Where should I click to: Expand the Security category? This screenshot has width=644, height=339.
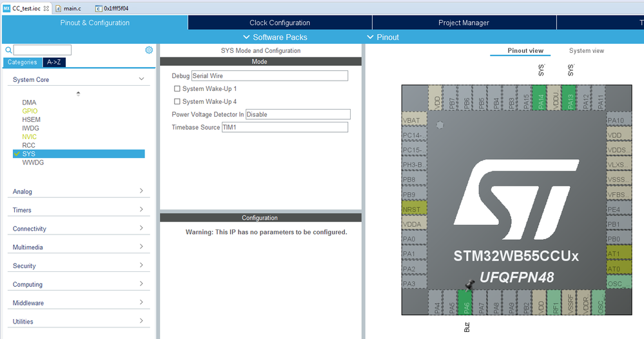click(x=79, y=266)
